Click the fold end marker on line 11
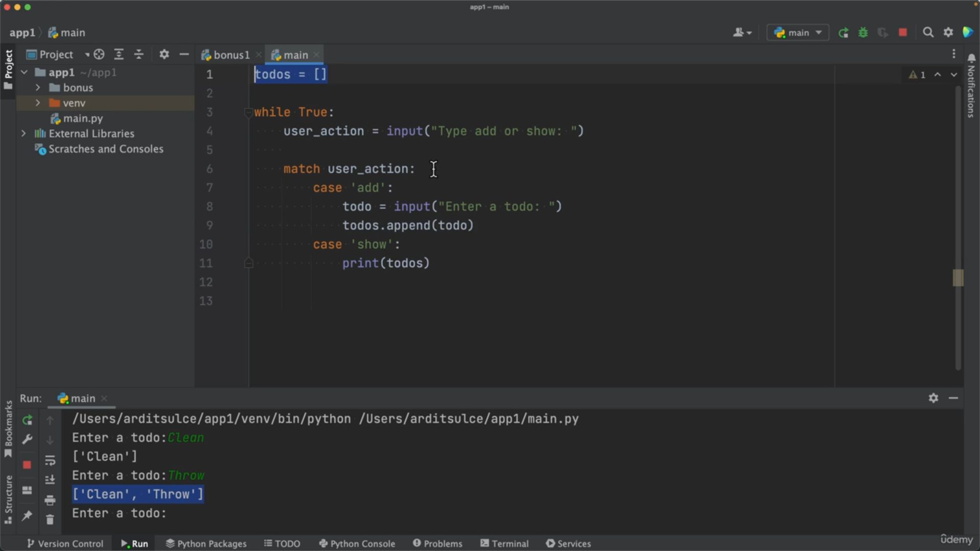The height and width of the screenshot is (551, 980). click(249, 263)
